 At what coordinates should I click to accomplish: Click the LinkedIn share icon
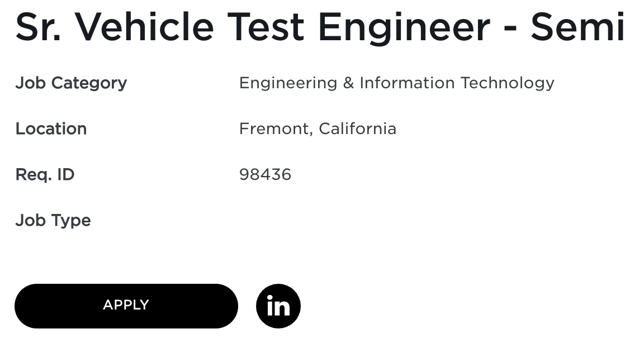[x=278, y=306]
